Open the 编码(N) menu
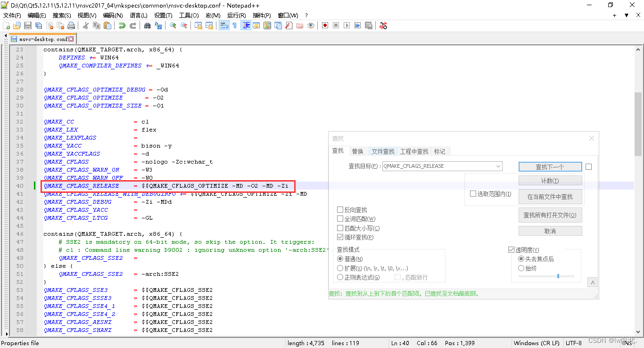The width and height of the screenshot is (644, 348). point(113,16)
